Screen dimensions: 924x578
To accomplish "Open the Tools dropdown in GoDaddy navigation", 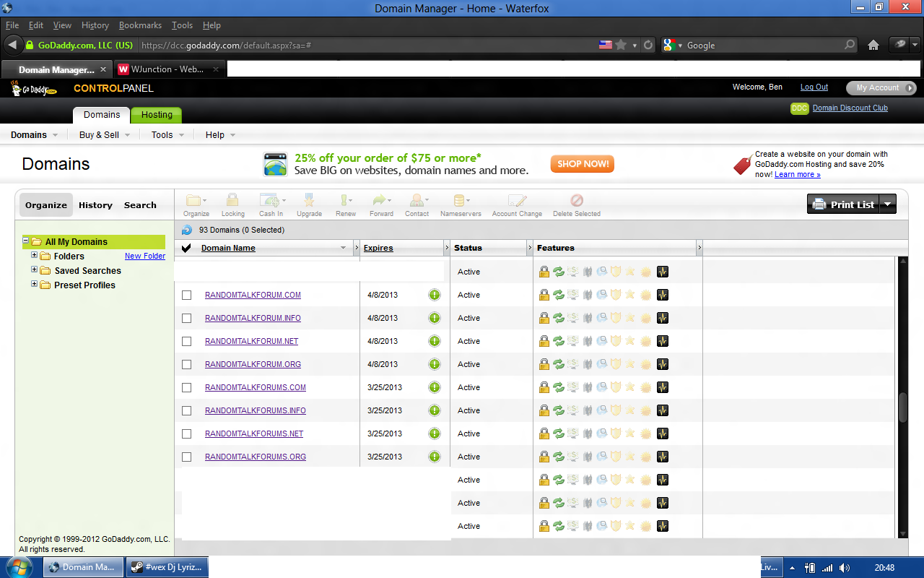I will (167, 134).
